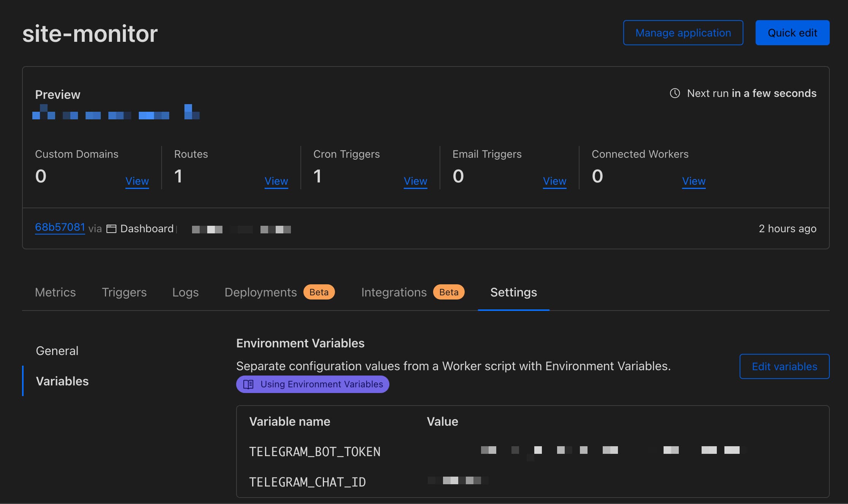Click the clock icon next to Next run
Image resolution: width=848 pixels, height=504 pixels.
pyautogui.click(x=675, y=93)
